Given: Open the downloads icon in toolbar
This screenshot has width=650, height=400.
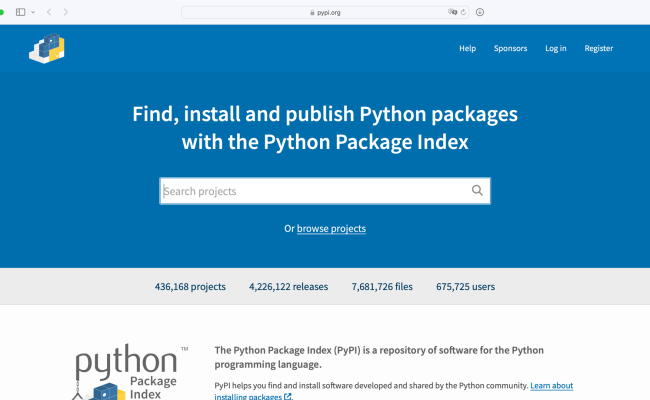Looking at the screenshot, I should point(480,12).
